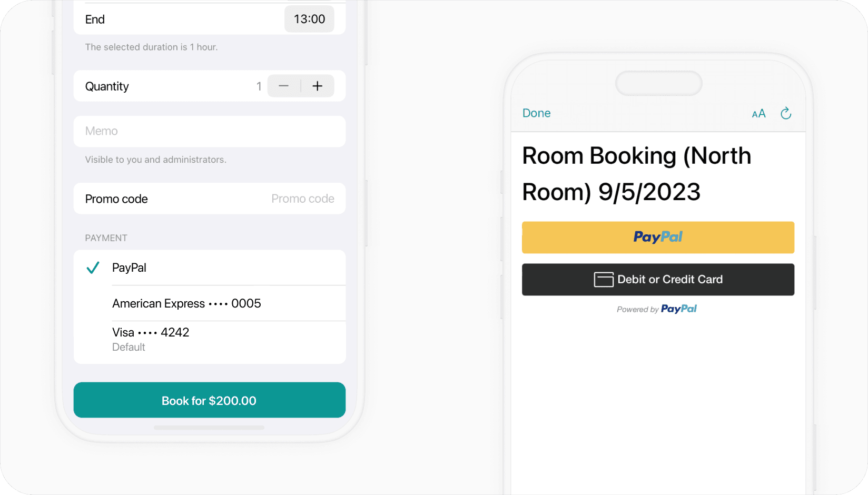The image size is (868, 495).
Task: Tap the checkmark beside PayPal payment method
Action: [x=93, y=268]
